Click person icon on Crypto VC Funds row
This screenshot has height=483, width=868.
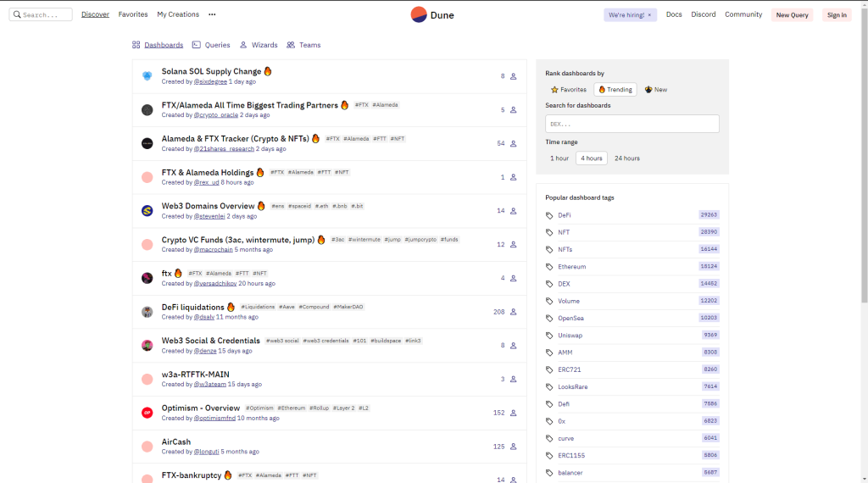pyautogui.click(x=513, y=245)
